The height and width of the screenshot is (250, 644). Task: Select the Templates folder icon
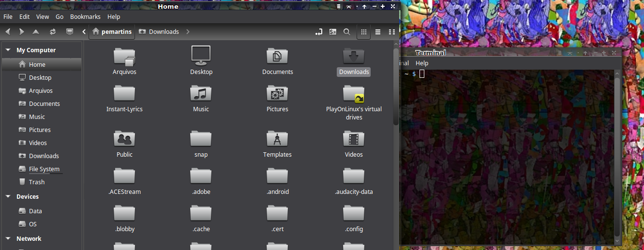pos(277,138)
